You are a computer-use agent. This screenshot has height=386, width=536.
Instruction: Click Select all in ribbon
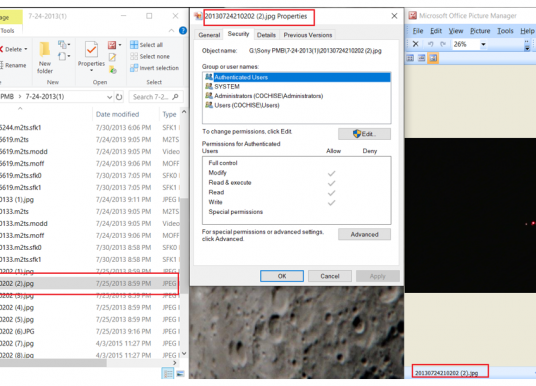147,45
